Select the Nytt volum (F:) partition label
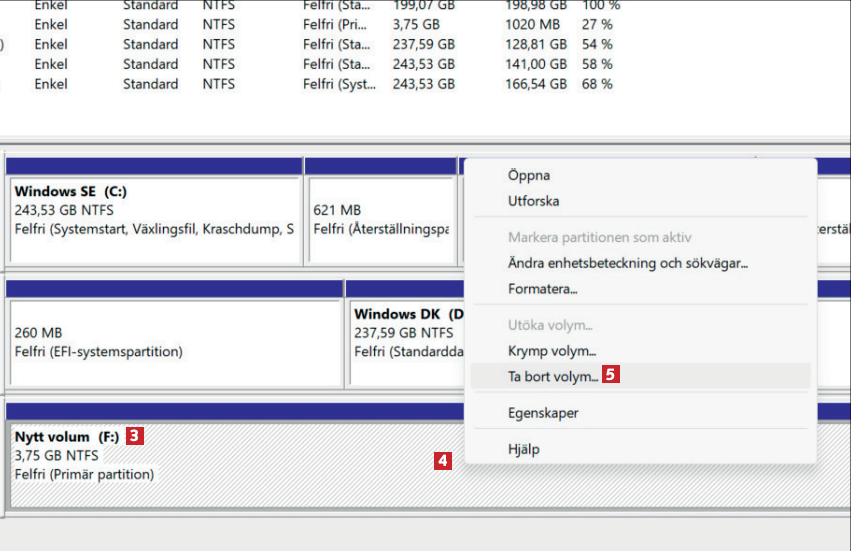Image resolution: width=851 pixels, height=551 pixels. tap(66, 437)
